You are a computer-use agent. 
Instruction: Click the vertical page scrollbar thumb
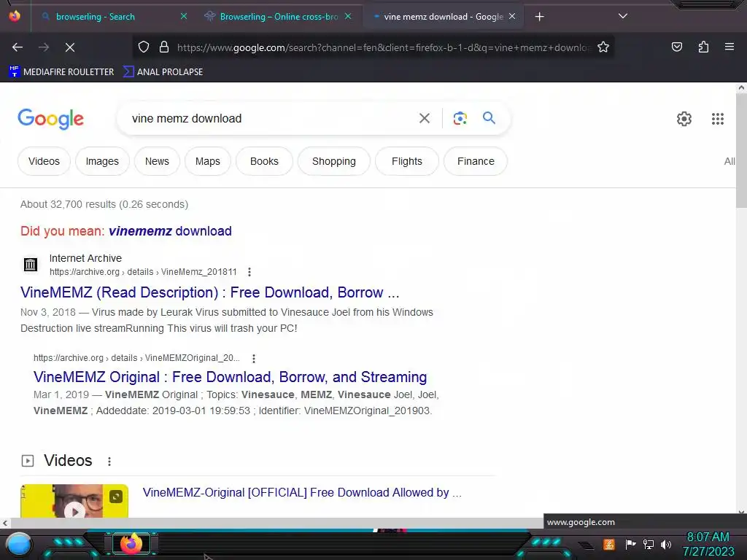pyautogui.click(x=741, y=150)
